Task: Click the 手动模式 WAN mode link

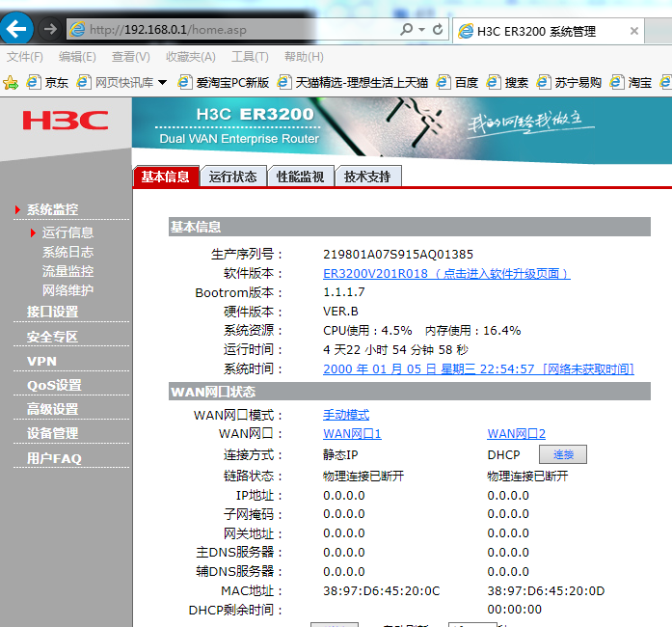Action: pos(346,415)
